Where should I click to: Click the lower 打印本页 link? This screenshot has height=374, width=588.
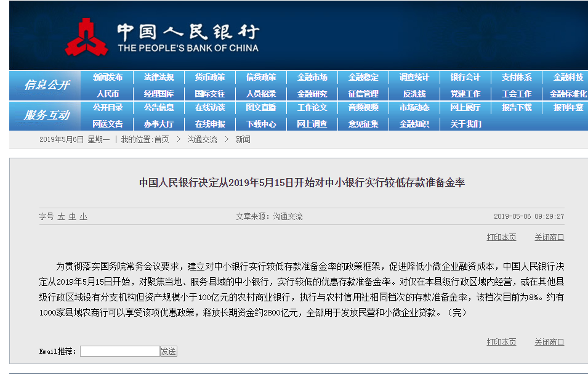tap(501, 342)
